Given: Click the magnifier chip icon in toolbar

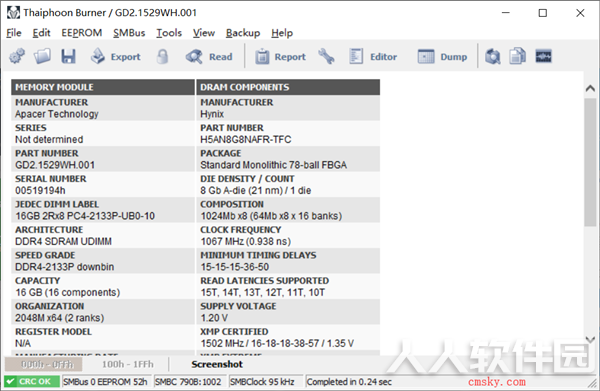Looking at the screenshot, I should pos(492,57).
